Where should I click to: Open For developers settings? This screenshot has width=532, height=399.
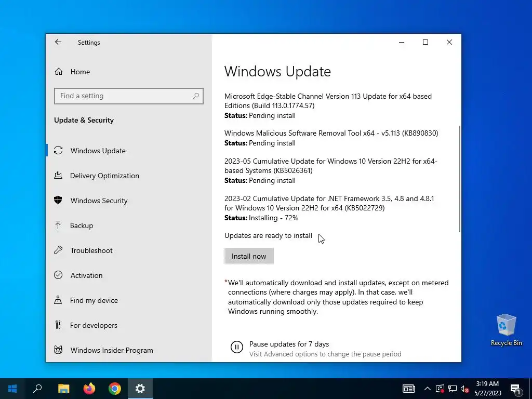129,325
